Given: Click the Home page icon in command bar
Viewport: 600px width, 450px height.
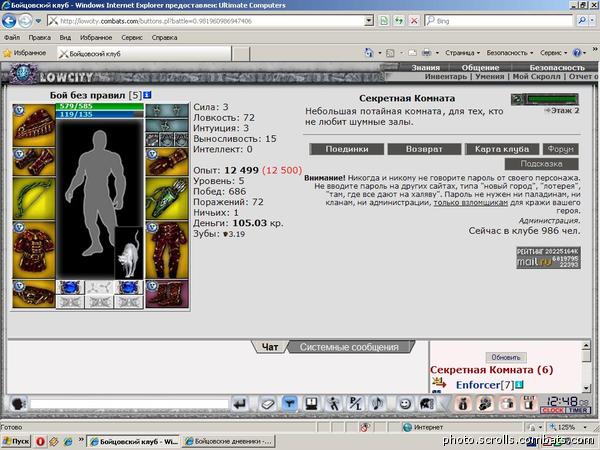Looking at the screenshot, I should pyautogui.click(x=368, y=53).
